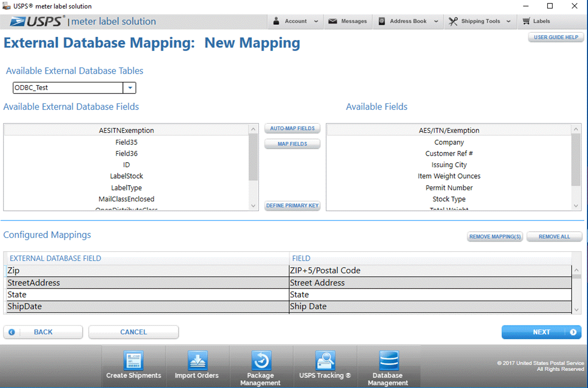588x388 pixels.
Task: Select Field36 in external fields list
Action: coord(126,154)
